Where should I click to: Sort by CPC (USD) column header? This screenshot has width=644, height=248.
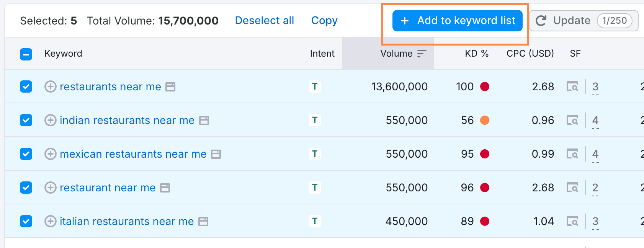click(530, 54)
